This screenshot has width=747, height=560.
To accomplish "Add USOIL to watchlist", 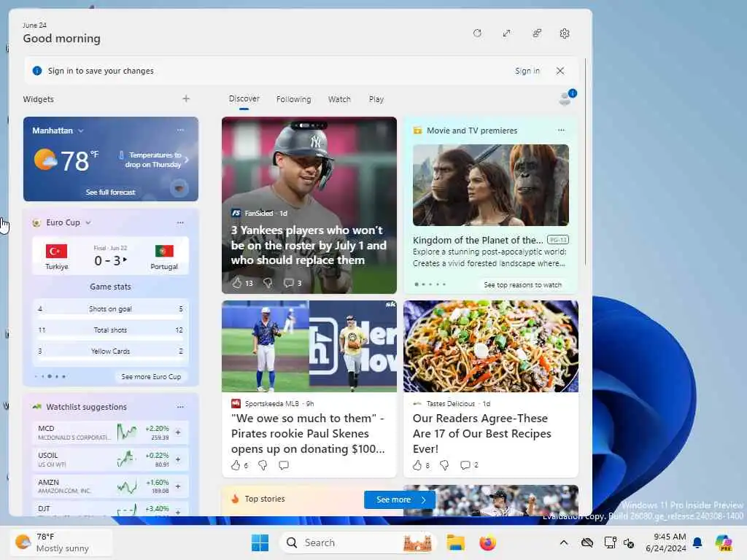I will pos(178,459).
